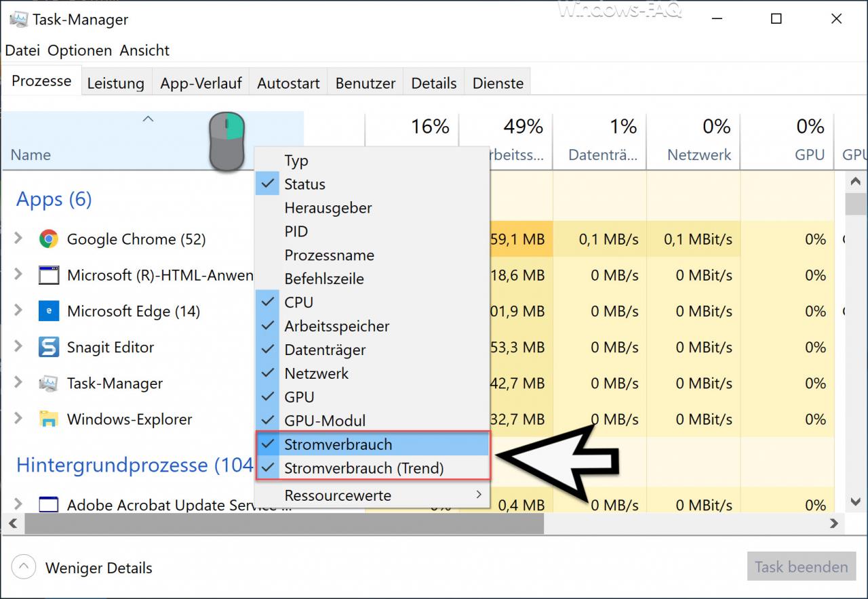
Task: Click the horizontal scrollbar right arrow
Action: (835, 523)
